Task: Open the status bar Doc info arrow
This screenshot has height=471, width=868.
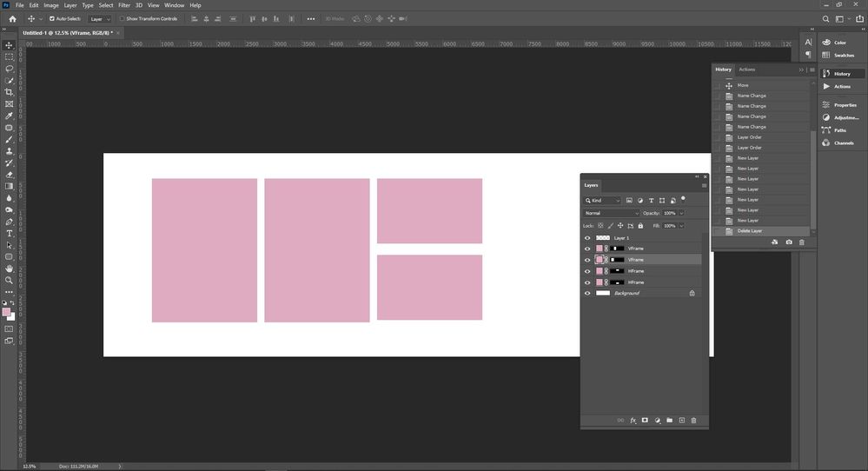Action: pyautogui.click(x=120, y=467)
